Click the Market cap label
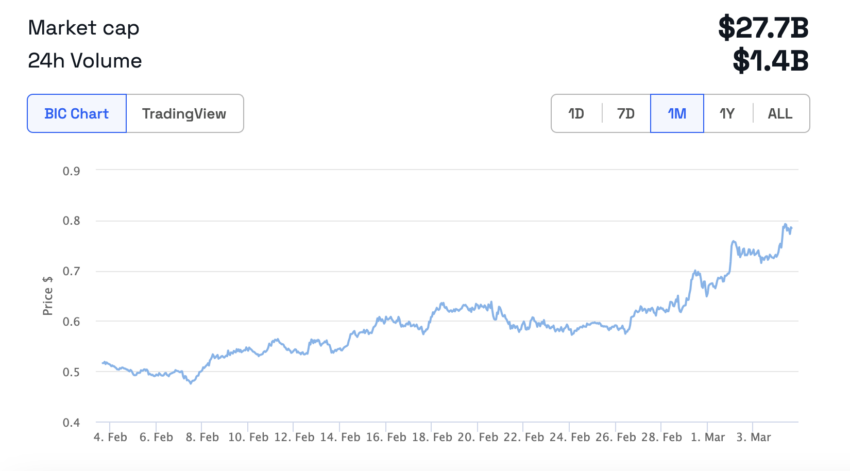 click(x=84, y=27)
